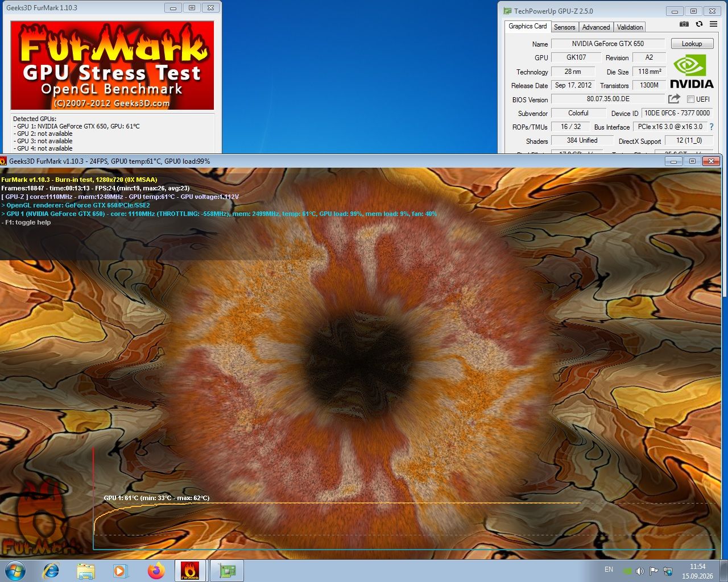Image resolution: width=728 pixels, height=582 pixels.
Task: Open Firefox from the taskbar
Action: coord(156,571)
